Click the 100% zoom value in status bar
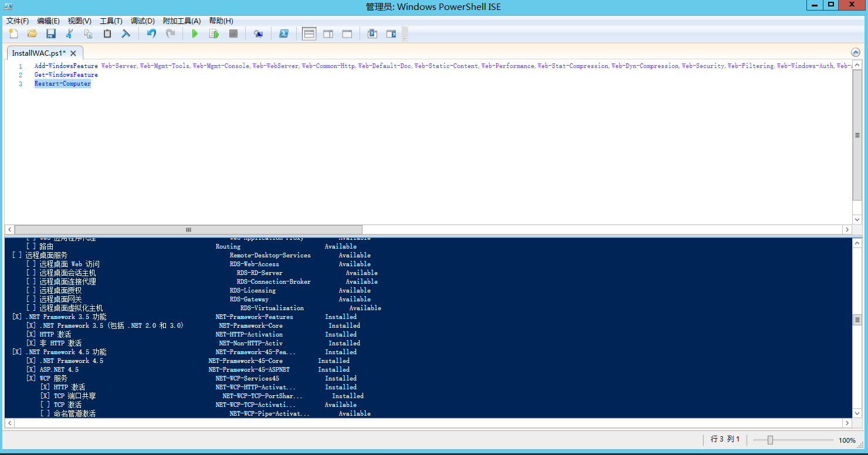Viewport: 868px width, 455px height. click(x=847, y=440)
